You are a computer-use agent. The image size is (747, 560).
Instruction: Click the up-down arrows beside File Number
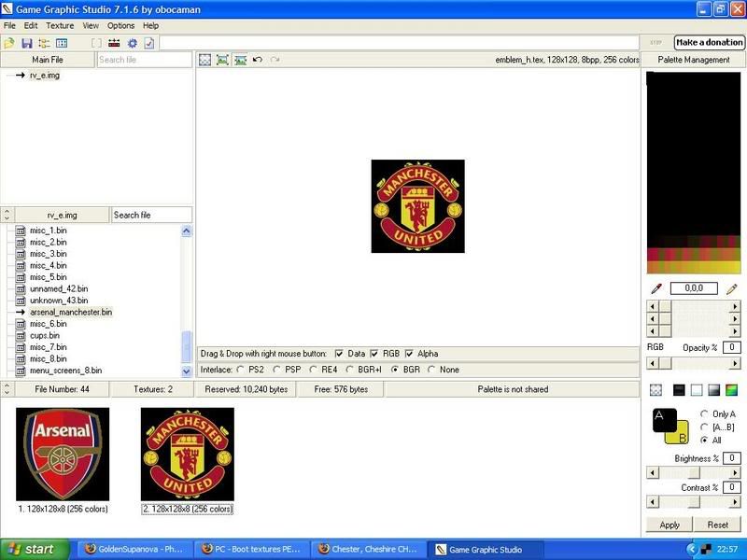pos(7,389)
